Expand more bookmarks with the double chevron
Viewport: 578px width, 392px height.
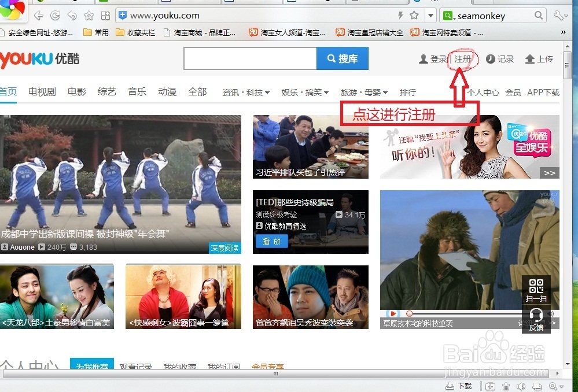[564, 32]
